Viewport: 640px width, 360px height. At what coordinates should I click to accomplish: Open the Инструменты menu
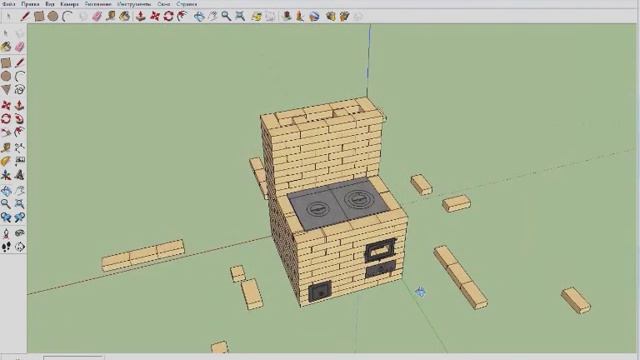coord(134,4)
